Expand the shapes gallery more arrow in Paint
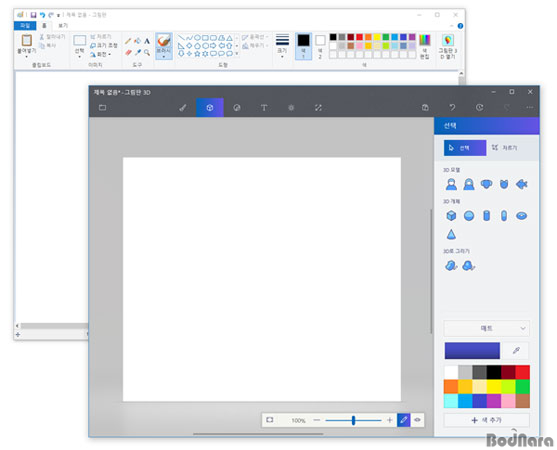 tap(237, 54)
